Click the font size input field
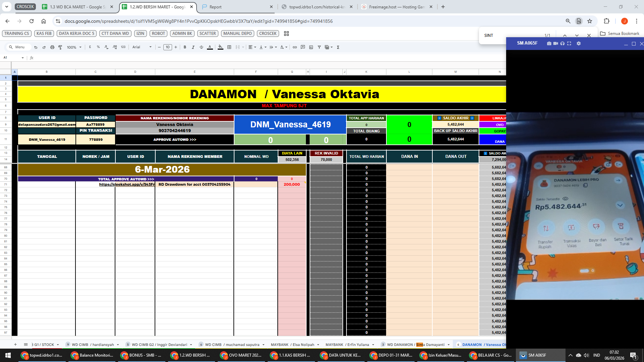 [x=168, y=47]
